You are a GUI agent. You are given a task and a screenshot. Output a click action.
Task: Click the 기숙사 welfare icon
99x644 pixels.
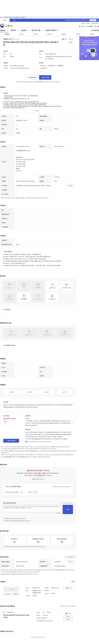click(x=24, y=286)
